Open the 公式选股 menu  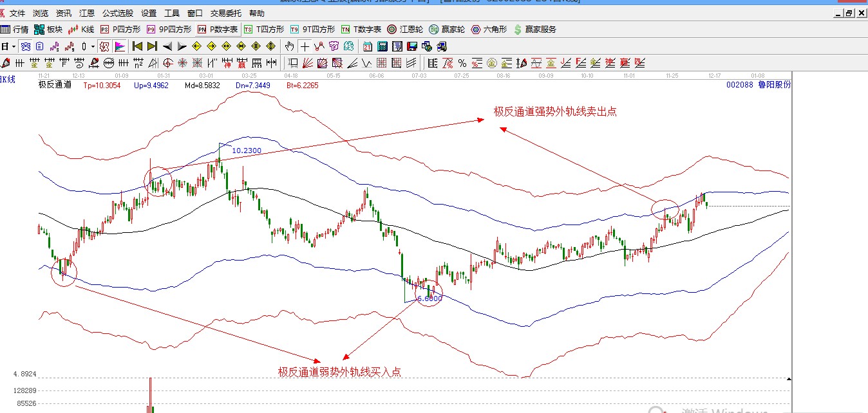(118, 13)
